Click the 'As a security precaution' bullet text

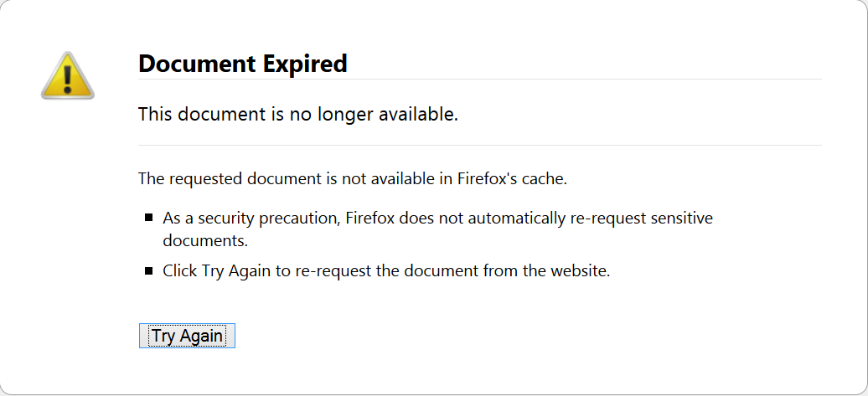tap(437, 229)
